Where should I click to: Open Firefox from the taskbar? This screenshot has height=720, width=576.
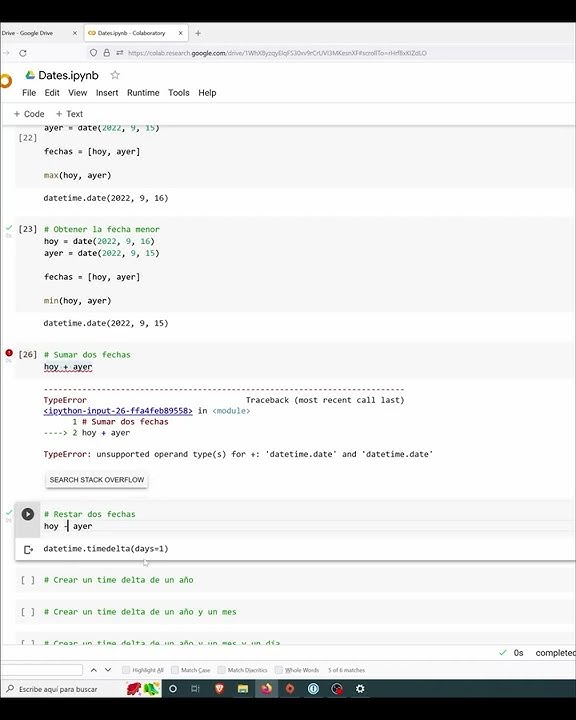click(266, 689)
